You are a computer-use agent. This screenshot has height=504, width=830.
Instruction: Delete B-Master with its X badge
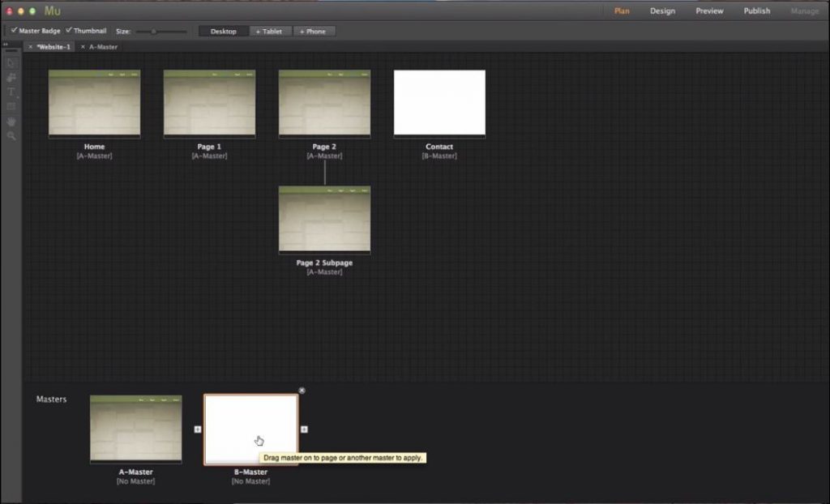click(x=302, y=391)
